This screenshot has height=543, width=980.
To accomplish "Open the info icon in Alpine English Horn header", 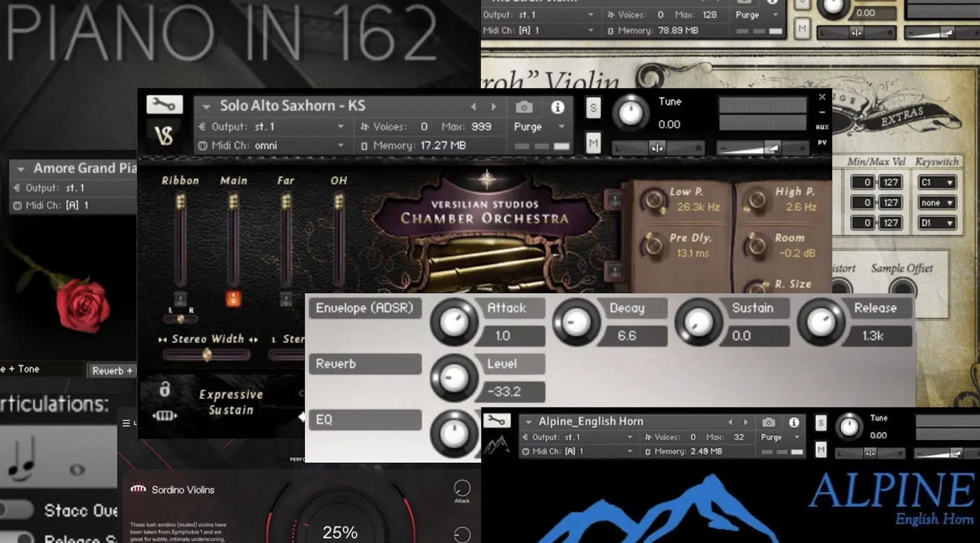I will click(794, 422).
